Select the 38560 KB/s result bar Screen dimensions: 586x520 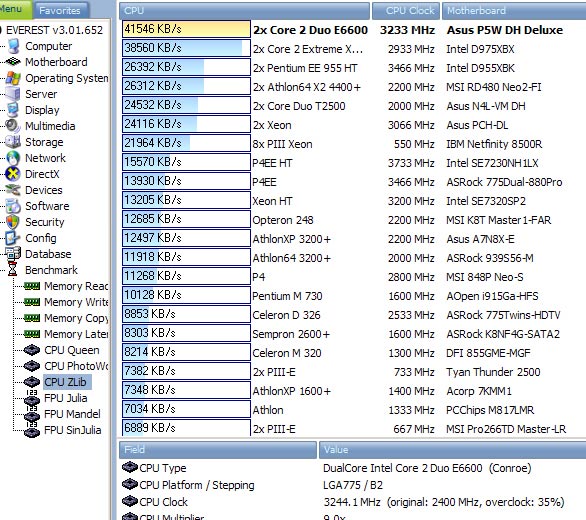(x=186, y=48)
